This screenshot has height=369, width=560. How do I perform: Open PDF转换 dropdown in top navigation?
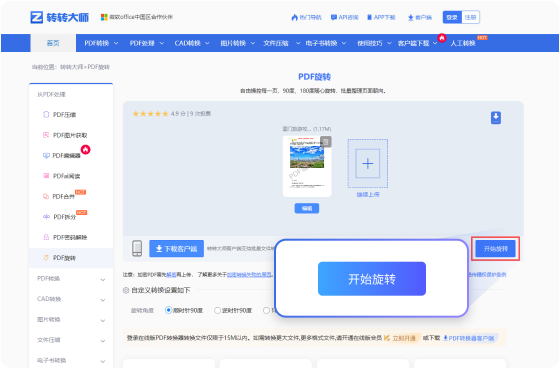[101, 43]
